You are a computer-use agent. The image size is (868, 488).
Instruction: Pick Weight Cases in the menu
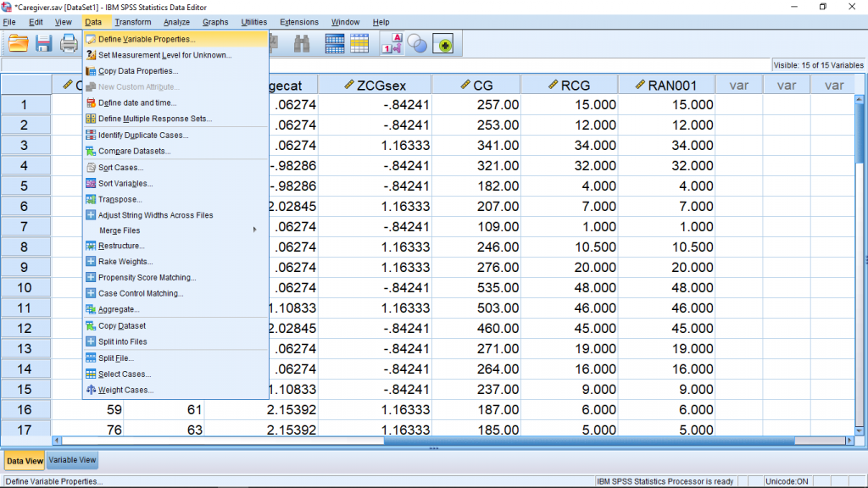pyautogui.click(x=125, y=391)
